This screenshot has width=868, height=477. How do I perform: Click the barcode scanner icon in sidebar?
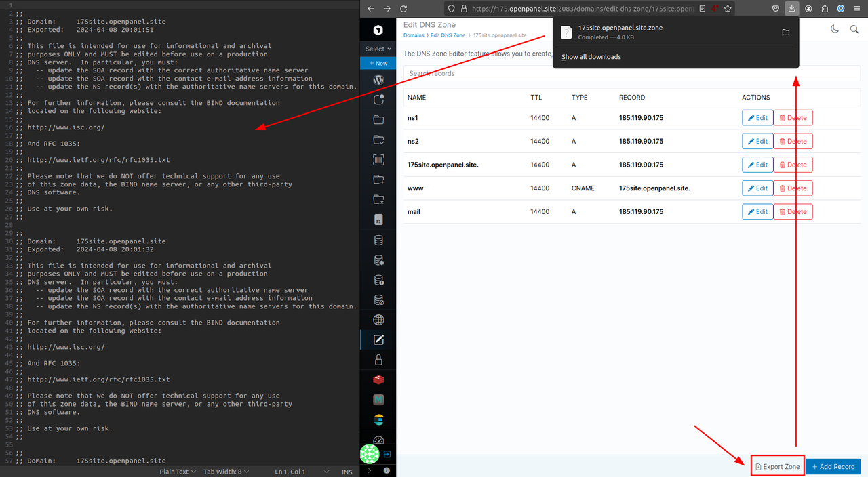[x=378, y=160]
